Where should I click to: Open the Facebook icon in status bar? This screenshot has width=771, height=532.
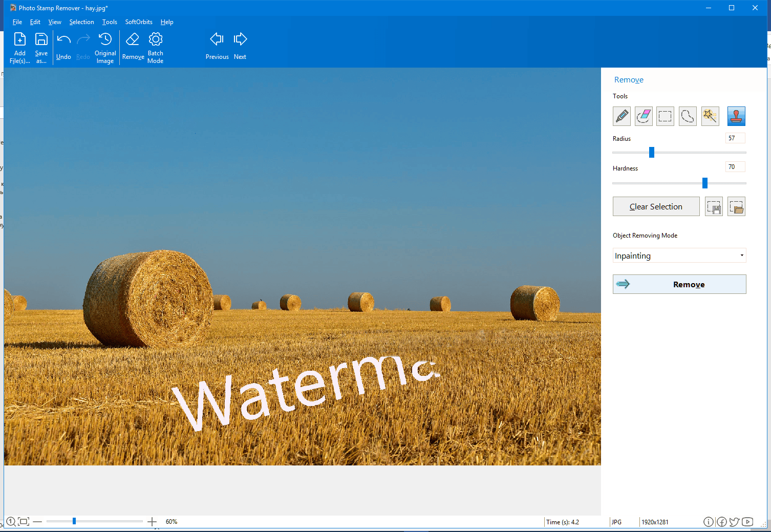[721, 522]
